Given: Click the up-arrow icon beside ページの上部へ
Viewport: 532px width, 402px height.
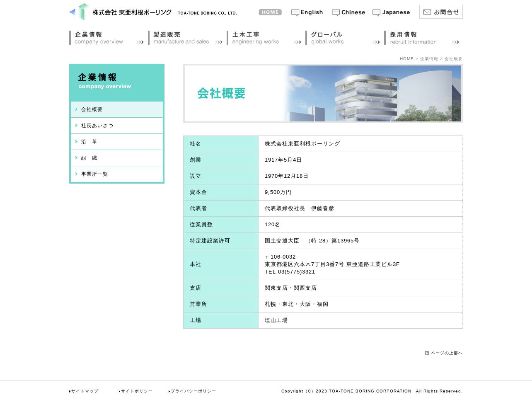Looking at the screenshot, I should tap(427, 353).
